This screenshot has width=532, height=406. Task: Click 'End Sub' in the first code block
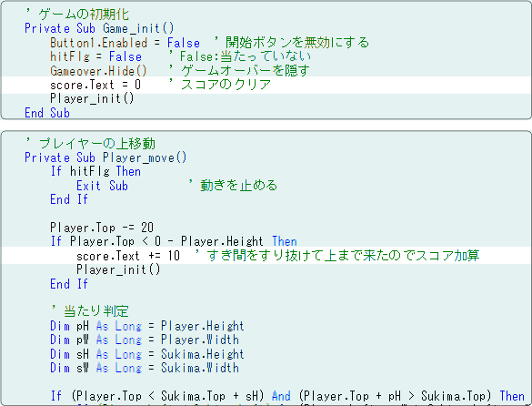click(x=47, y=113)
